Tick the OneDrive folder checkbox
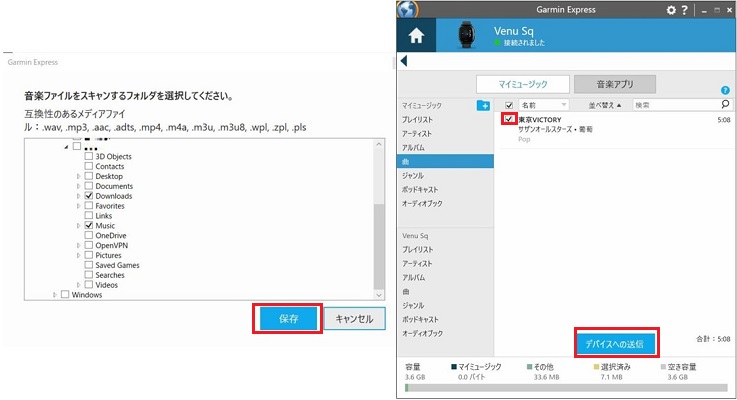Screen dimensions: 737x400 click(x=88, y=235)
